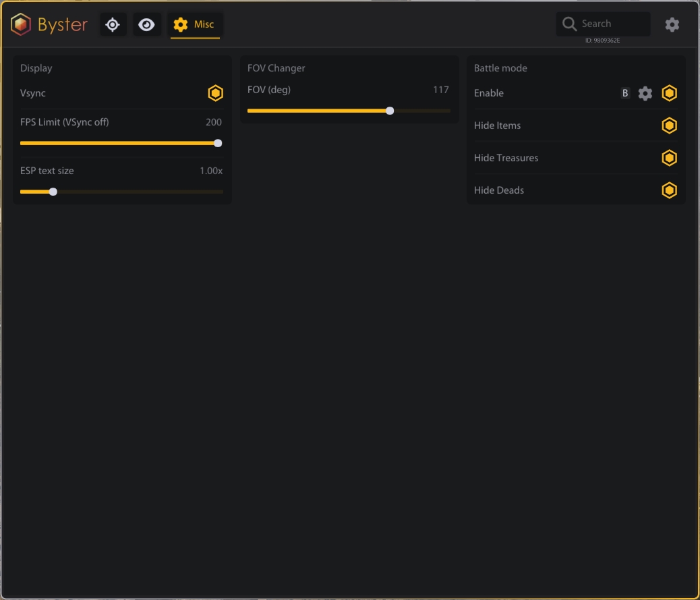Screen dimensions: 700x600
Task: Open Battle mode Enable gear settings
Action: click(x=645, y=93)
